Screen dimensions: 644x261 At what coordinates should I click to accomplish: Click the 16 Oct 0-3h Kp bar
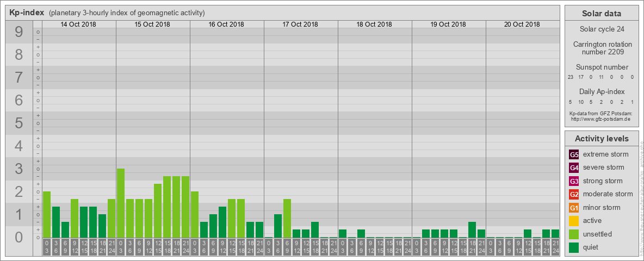coord(195,215)
